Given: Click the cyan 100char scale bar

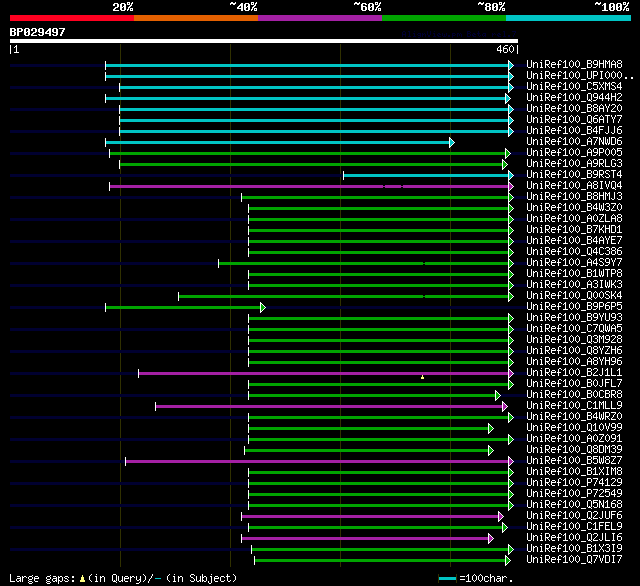Looking at the screenshot, I should pos(447,578).
